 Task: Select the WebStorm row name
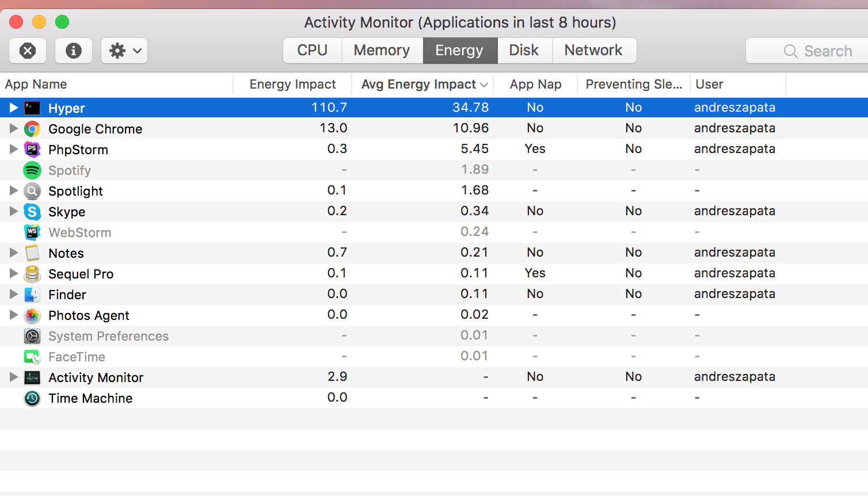pyautogui.click(x=80, y=232)
